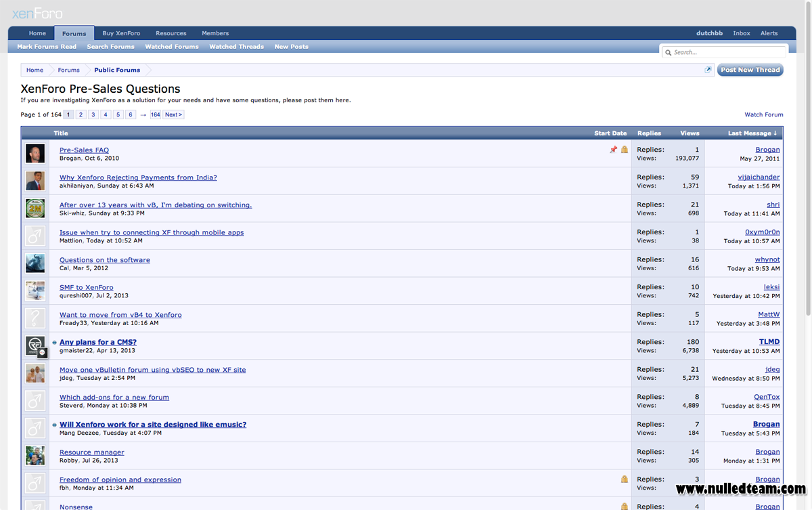
Task: Open Alerts
Action: point(769,33)
